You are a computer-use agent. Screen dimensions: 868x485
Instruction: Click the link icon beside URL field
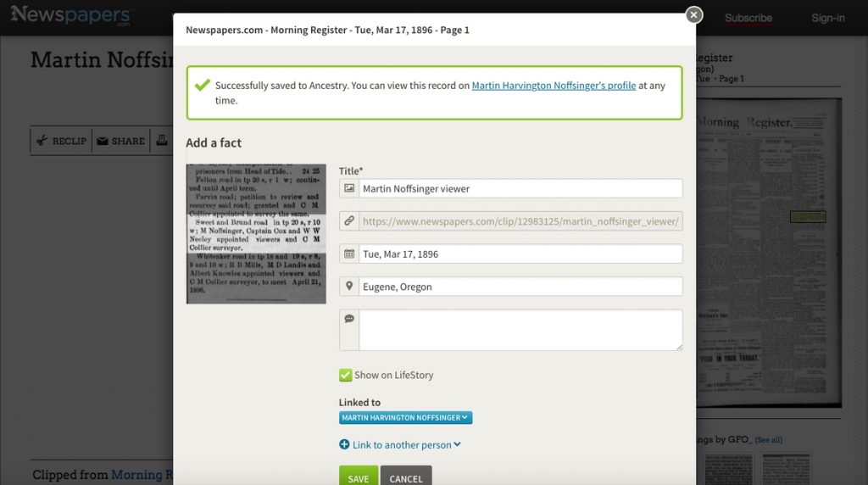tap(348, 221)
